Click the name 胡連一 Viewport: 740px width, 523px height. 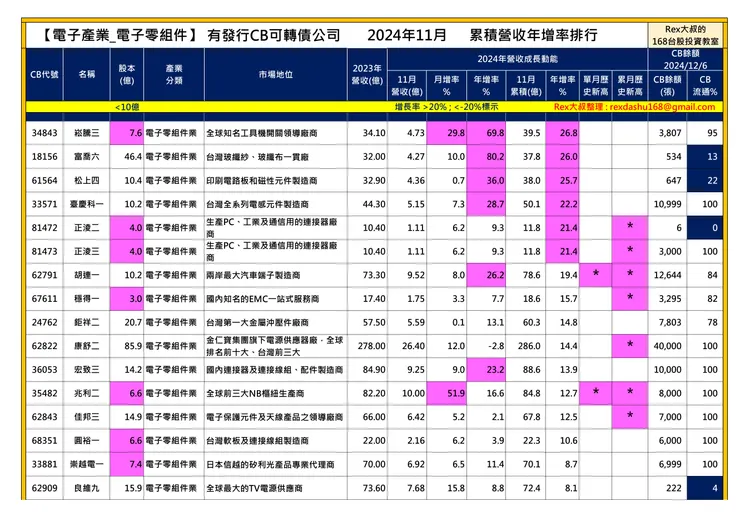tap(87, 275)
